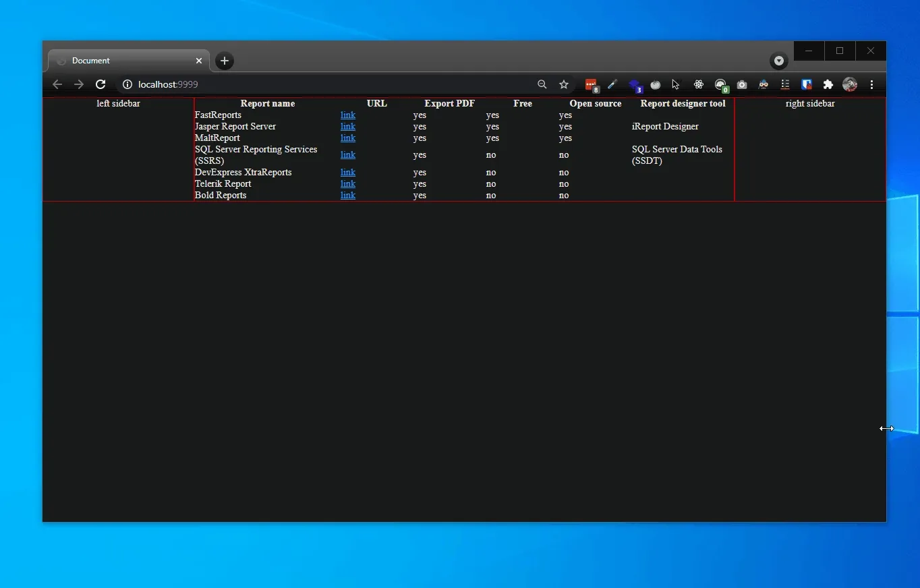Open the blue extension with badge 3
The image size is (920, 588).
click(x=635, y=85)
